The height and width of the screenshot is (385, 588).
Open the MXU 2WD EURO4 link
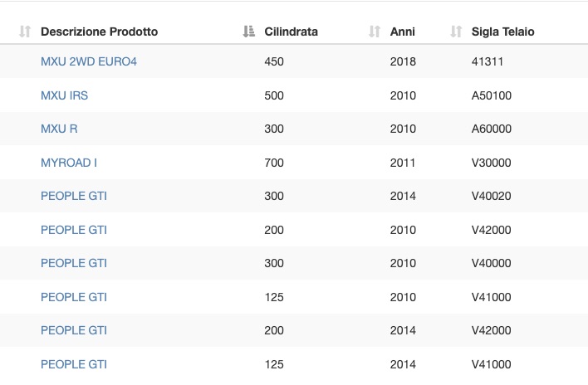[89, 61]
